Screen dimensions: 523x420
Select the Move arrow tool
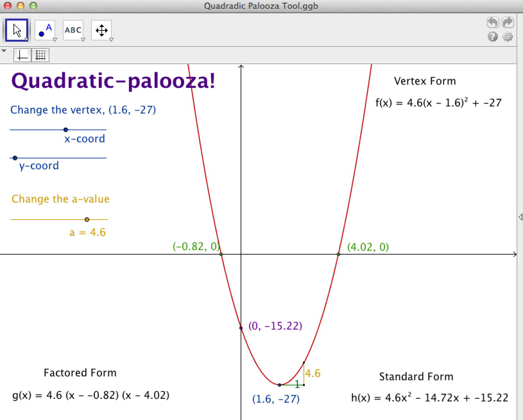point(17,30)
